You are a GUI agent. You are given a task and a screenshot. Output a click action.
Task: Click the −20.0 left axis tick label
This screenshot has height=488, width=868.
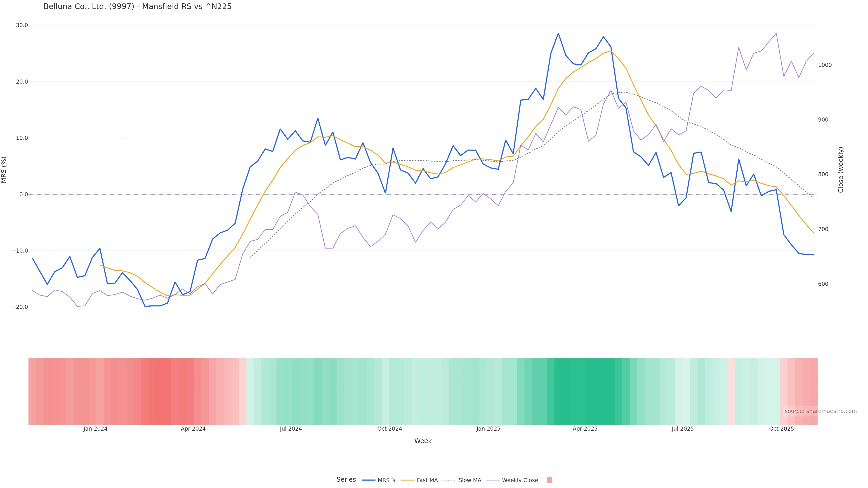(x=20, y=307)
